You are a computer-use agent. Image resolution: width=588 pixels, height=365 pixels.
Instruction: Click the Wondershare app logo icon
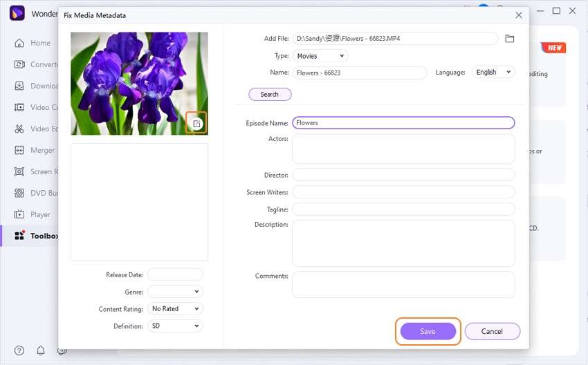coord(17,14)
